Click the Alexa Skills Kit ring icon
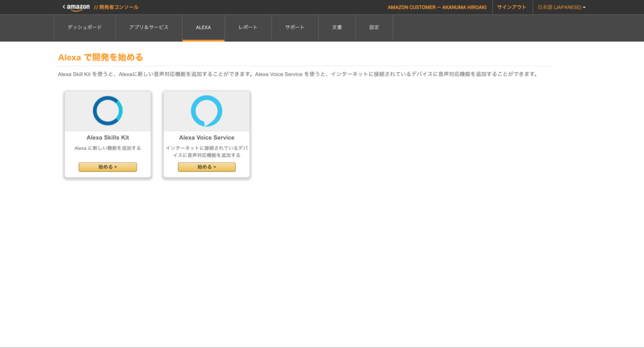The image size is (644, 348). pos(108,111)
